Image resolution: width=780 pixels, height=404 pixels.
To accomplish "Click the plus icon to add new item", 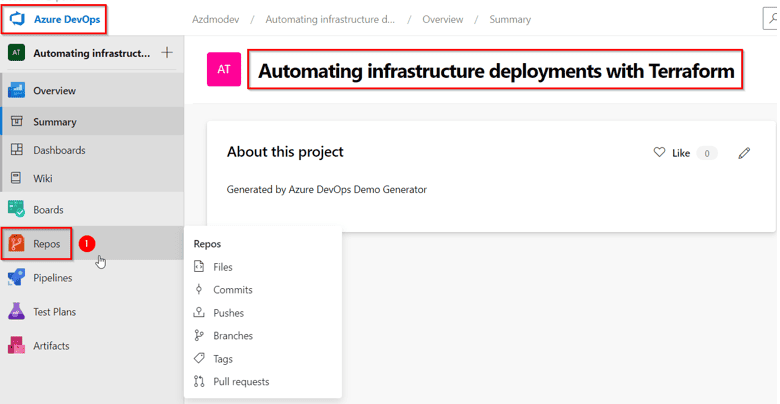I will point(167,52).
